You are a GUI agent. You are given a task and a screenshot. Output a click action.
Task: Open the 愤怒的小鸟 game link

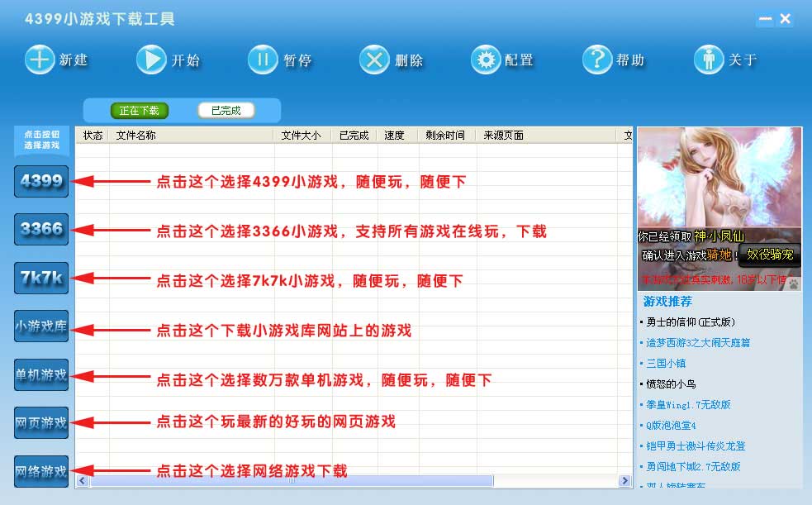pos(671,384)
